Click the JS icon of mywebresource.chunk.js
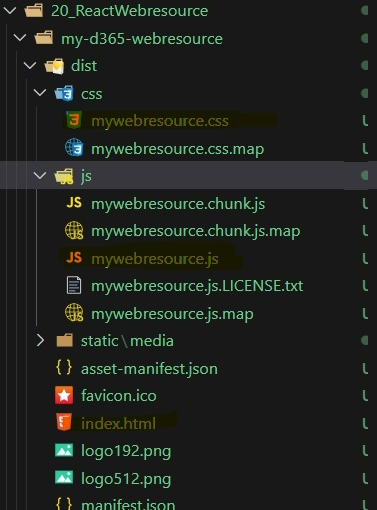The image size is (377, 510). coord(74,203)
